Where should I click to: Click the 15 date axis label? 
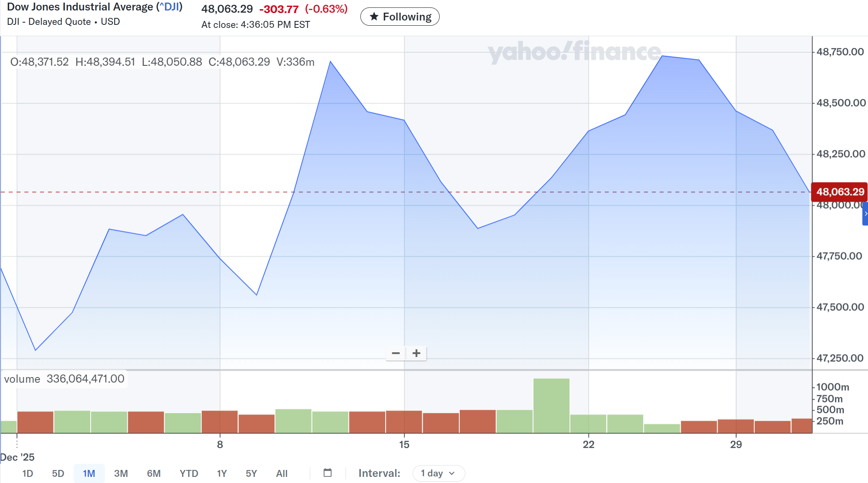click(x=404, y=444)
